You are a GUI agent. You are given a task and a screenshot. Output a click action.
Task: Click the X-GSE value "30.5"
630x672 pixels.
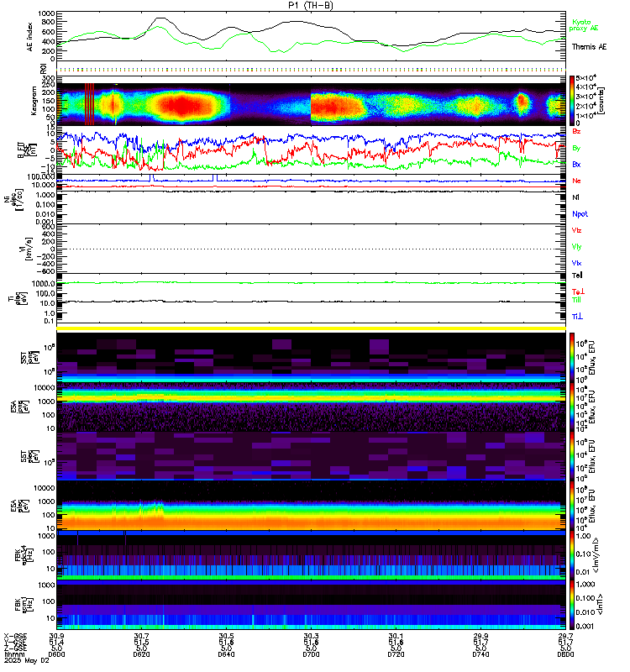click(x=226, y=636)
